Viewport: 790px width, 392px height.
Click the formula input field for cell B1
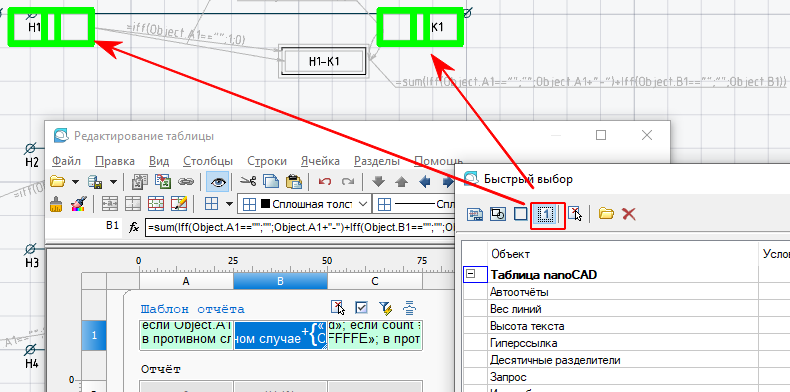coord(300,227)
